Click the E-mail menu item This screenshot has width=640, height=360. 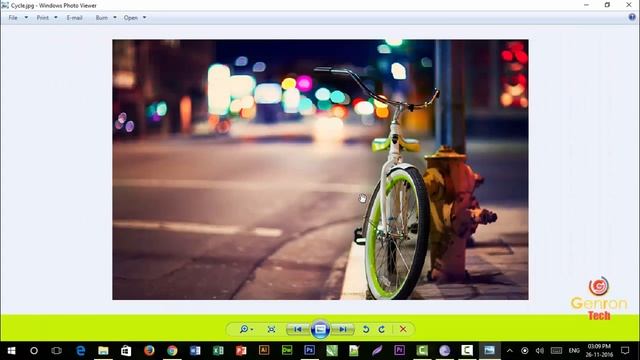tap(75, 18)
